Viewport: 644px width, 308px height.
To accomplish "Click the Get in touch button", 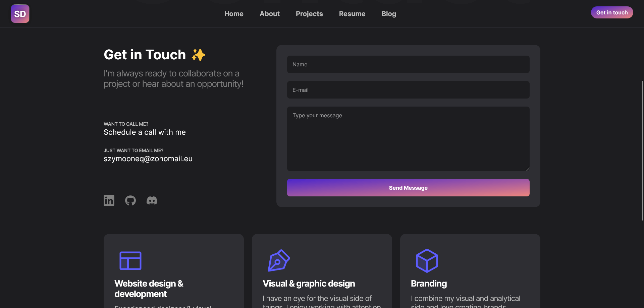I will (x=612, y=12).
